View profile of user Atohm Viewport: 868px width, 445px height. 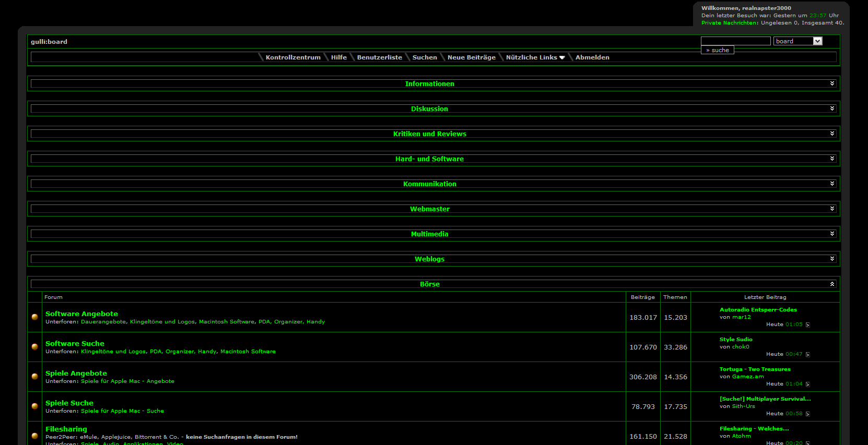coord(742,436)
